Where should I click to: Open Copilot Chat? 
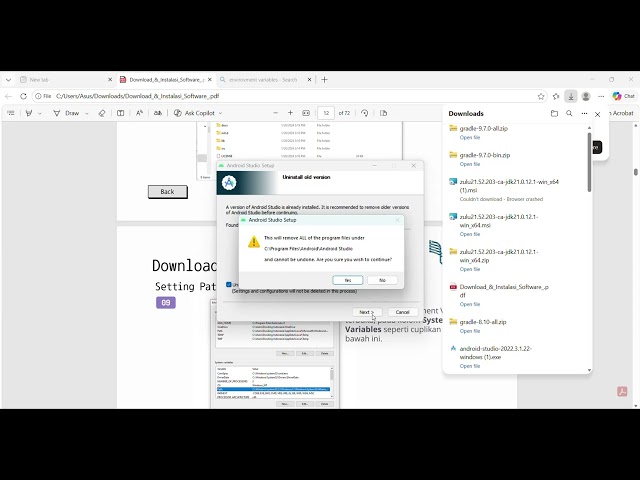(x=624, y=96)
